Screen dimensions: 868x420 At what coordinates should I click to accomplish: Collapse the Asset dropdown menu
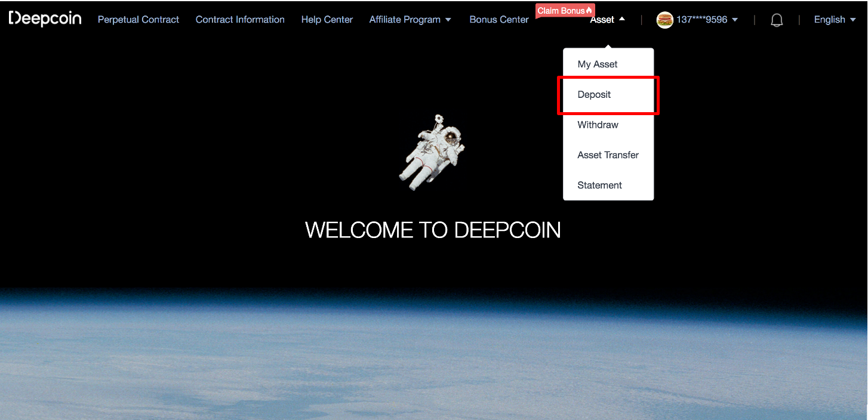coord(608,20)
